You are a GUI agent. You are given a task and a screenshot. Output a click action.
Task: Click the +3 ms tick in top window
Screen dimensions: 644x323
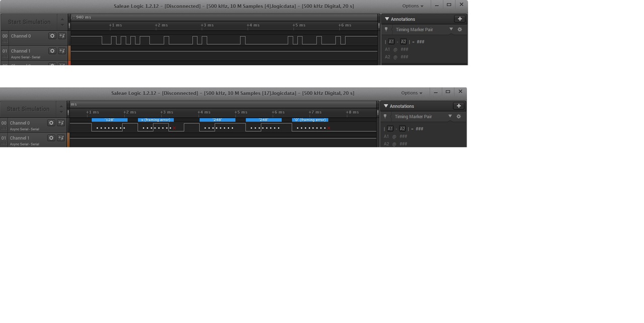207,25
